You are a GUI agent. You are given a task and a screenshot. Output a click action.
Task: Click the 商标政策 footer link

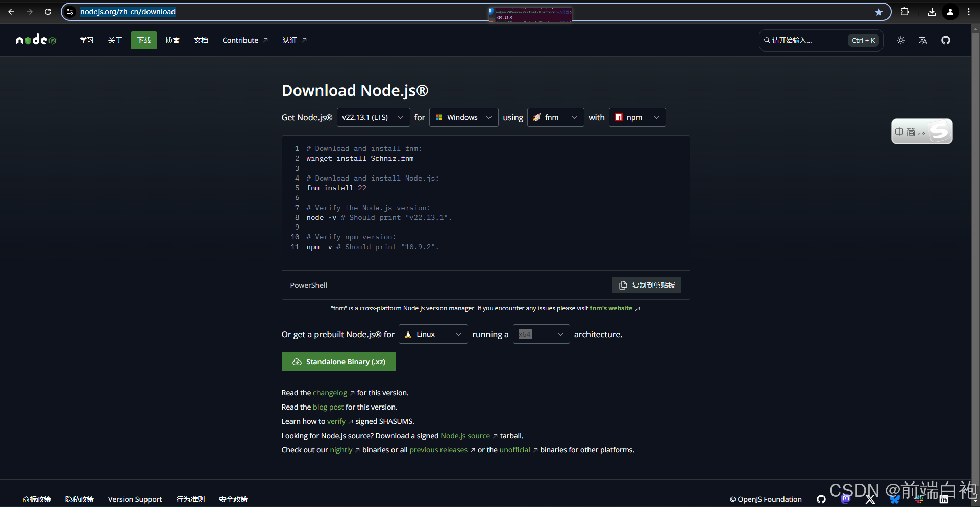[x=37, y=499]
